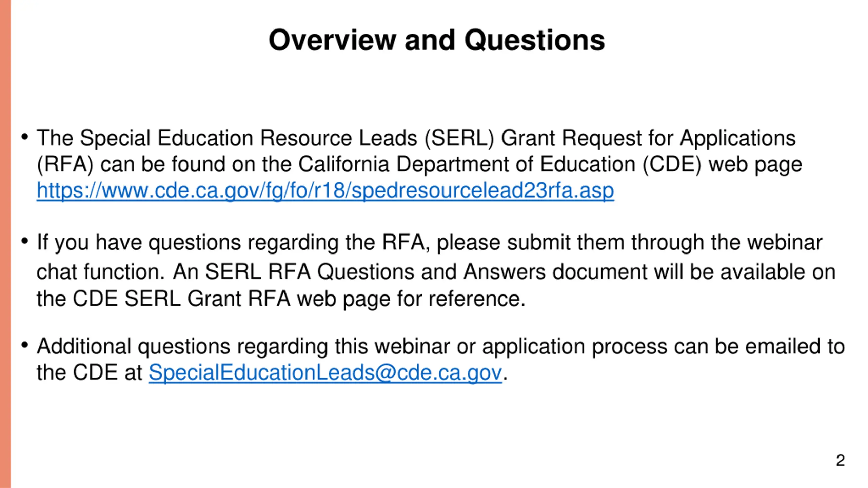Select the word "Overview" in the title
The image size is (868, 488).
tap(332, 40)
